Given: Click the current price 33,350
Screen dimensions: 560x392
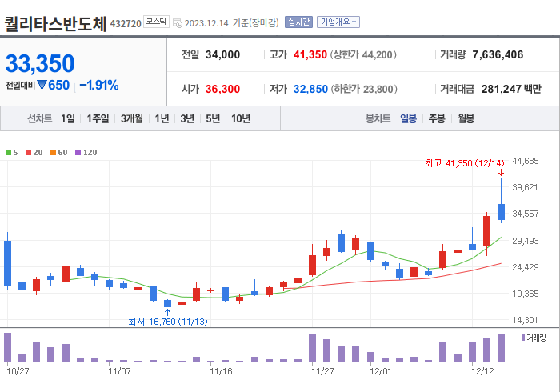Looking at the screenshot, I should [40, 63].
